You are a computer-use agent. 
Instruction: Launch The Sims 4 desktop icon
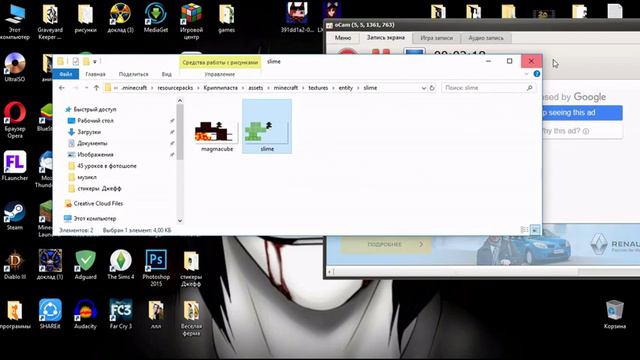[x=121, y=264]
